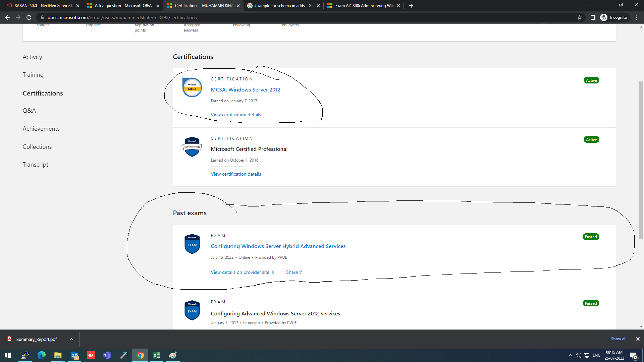The height and width of the screenshot is (362, 644).
Task: Open File Explorer from the taskbar
Action: 58,355
